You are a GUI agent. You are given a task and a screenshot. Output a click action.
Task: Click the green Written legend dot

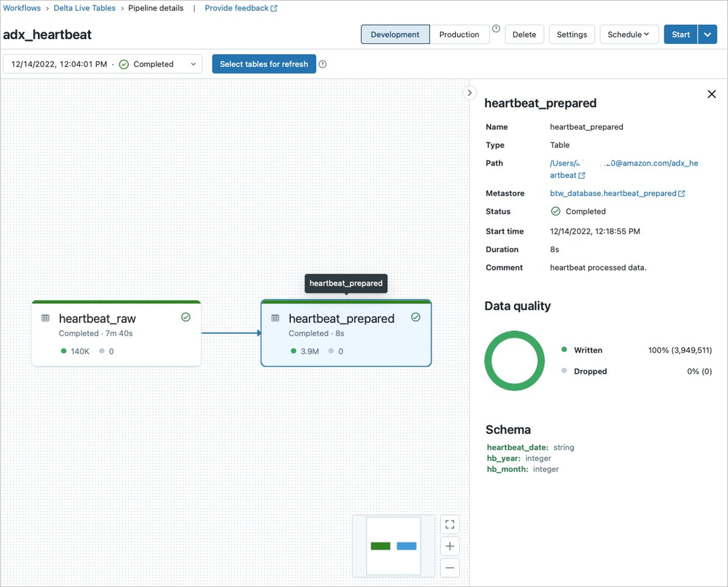coord(564,350)
